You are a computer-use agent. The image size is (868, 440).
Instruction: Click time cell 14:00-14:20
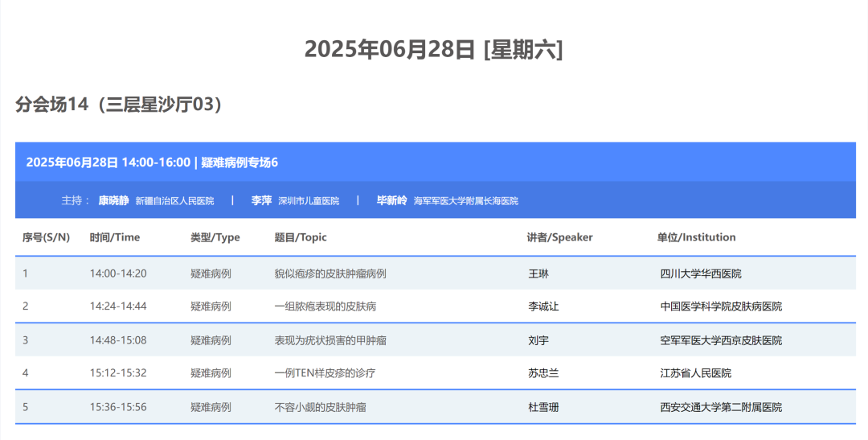(x=118, y=273)
